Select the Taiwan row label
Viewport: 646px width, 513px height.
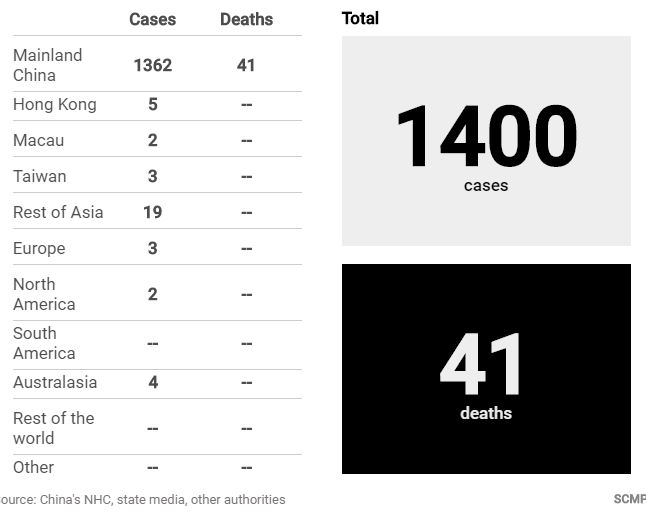(40, 176)
